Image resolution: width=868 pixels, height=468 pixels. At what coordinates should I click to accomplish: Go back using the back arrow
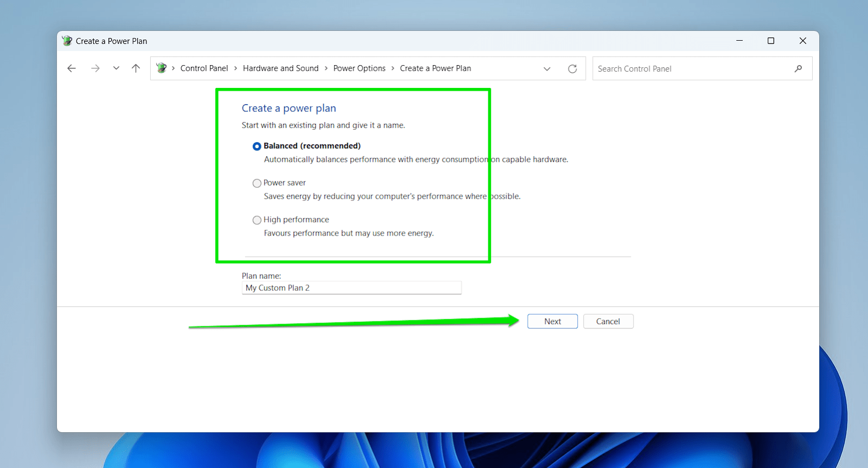[72, 68]
